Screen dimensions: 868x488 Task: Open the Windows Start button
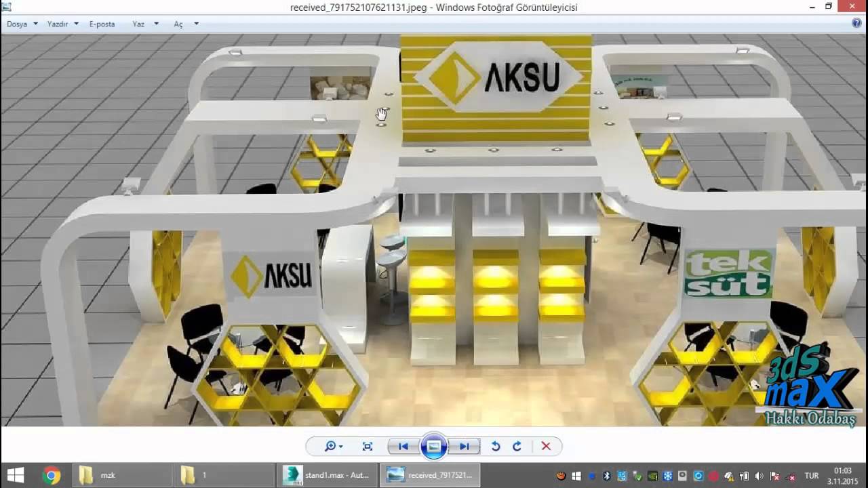click(15, 475)
